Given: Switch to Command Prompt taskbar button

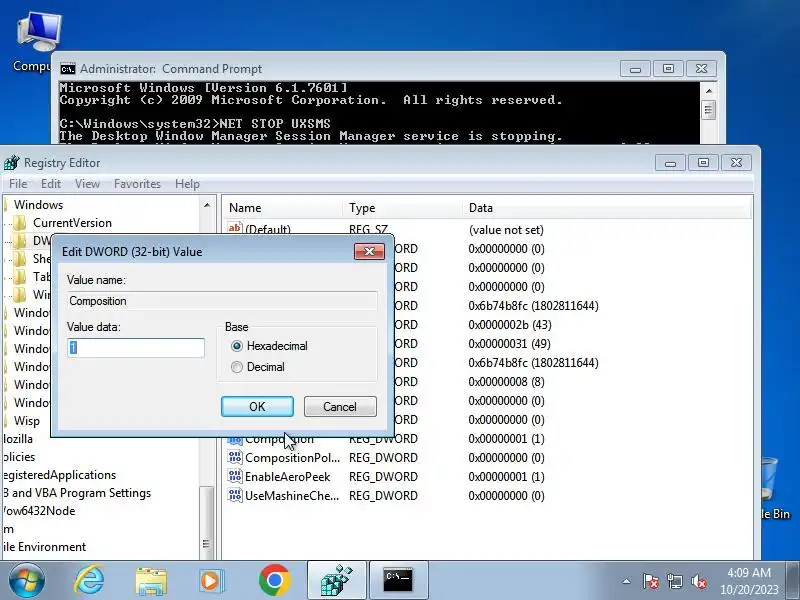Looking at the screenshot, I should 398,581.
